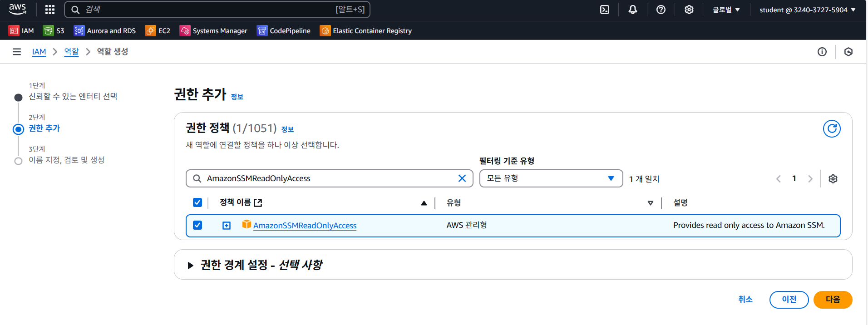Open the student account menu dropdown
The image size is (868, 325).
808,10
